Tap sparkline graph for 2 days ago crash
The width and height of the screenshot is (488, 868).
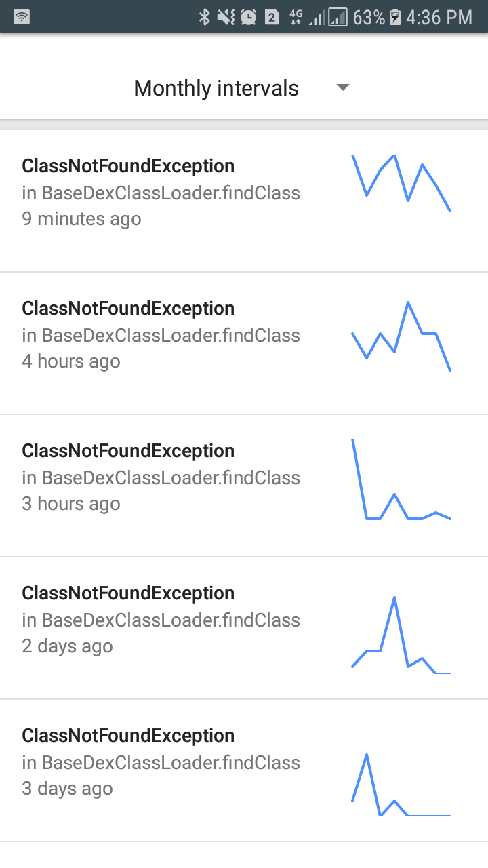[401, 635]
